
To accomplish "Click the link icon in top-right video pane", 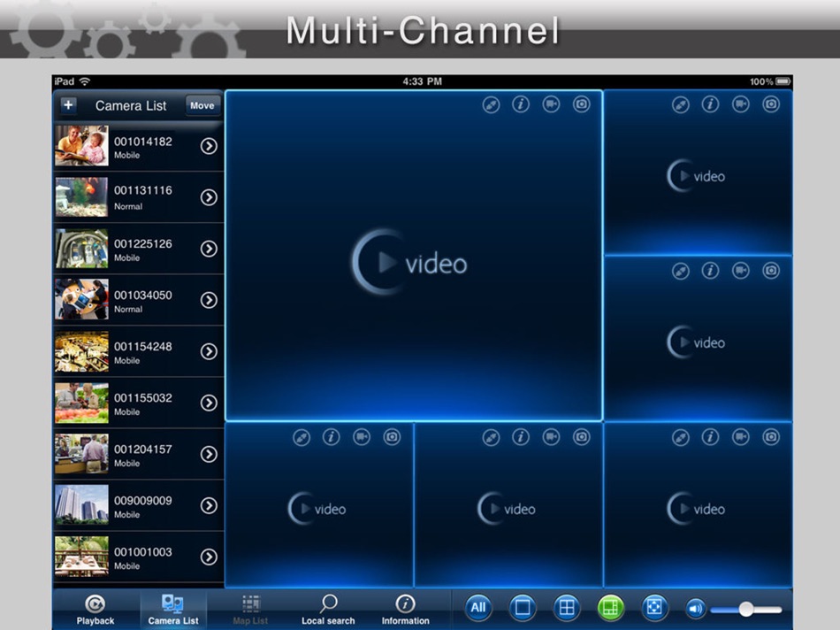I will [x=680, y=104].
